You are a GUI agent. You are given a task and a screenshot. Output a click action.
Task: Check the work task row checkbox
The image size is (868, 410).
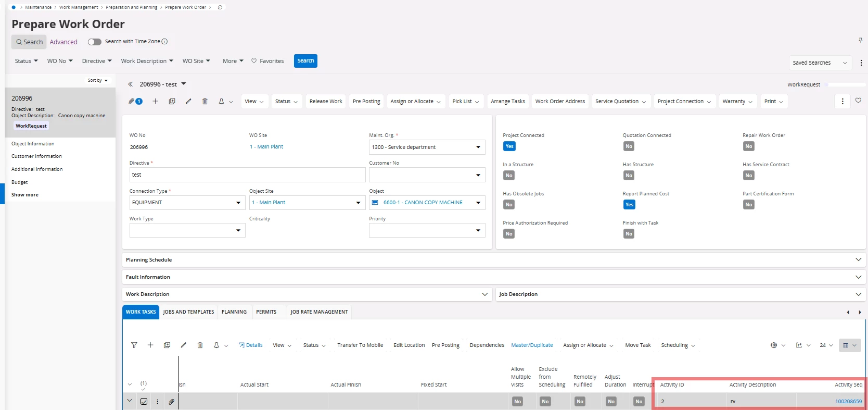coord(144,402)
